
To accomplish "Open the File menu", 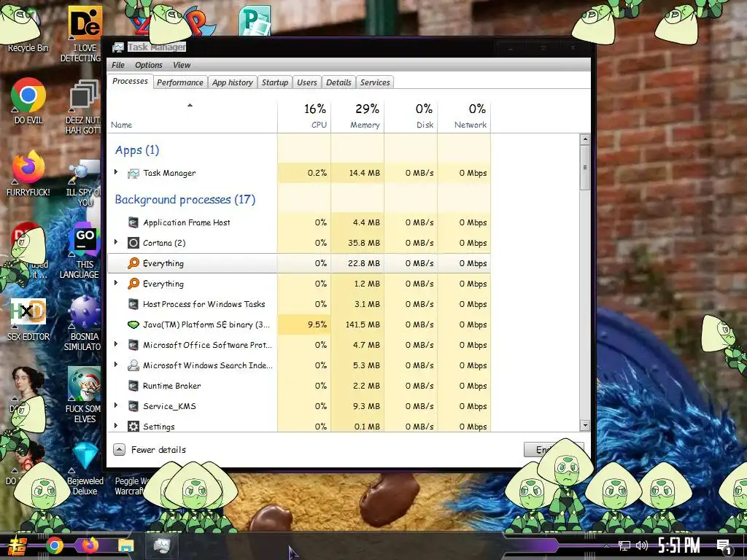I will pyautogui.click(x=118, y=65).
